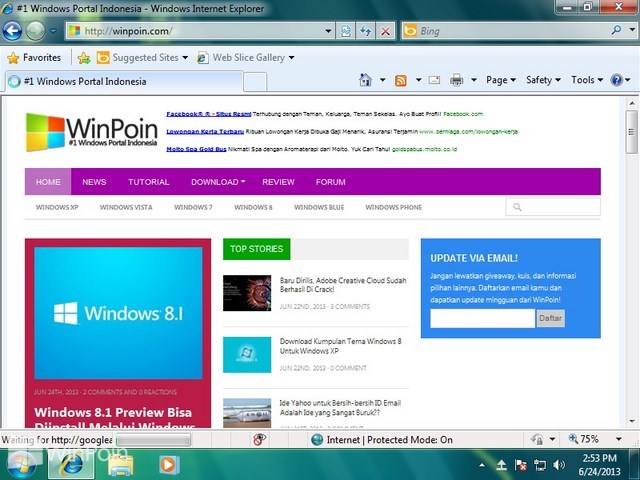Click the Adobe Creative Cloud story thumbnail
The image size is (640, 480).
(247, 293)
